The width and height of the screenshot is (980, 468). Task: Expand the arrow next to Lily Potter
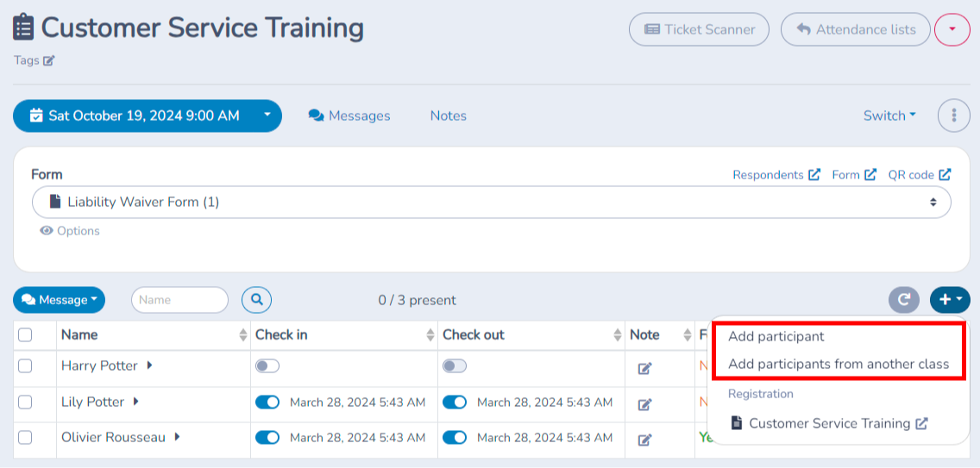click(x=136, y=402)
